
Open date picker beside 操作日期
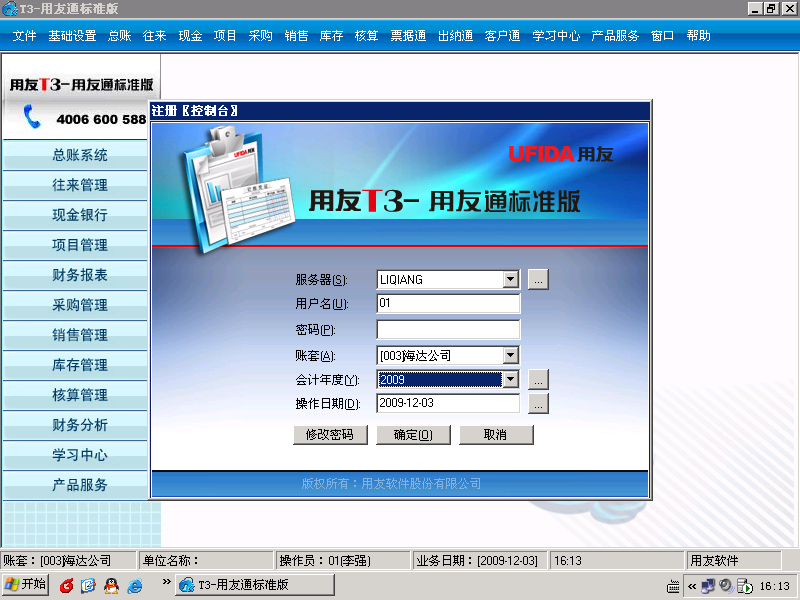[538, 404]
